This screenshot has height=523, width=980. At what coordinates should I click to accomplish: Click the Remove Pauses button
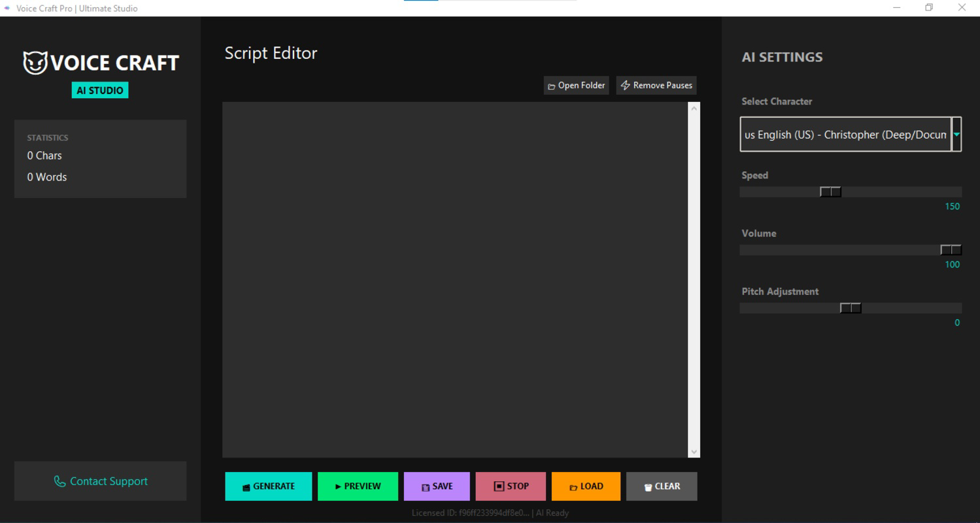coord(656,86)
